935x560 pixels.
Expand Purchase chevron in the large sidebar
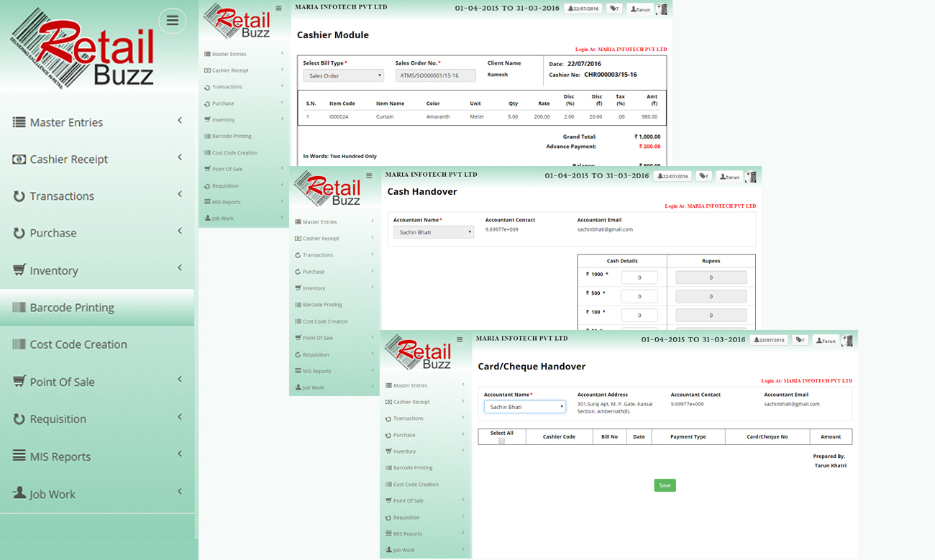[x=180, y=231]
